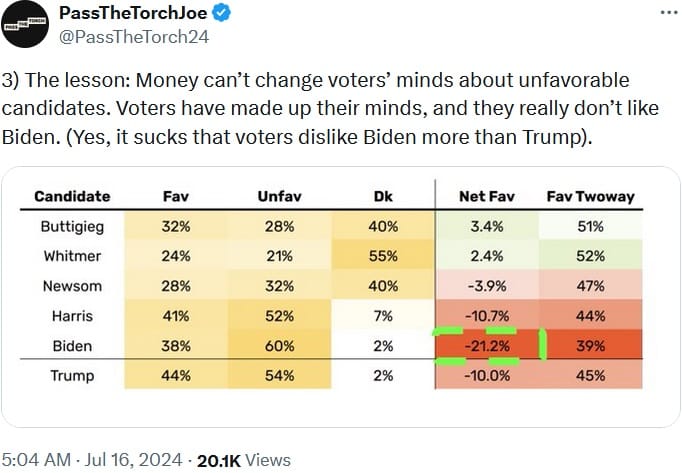Click Harris's -10.7% Net Fav cell
682x473 pixels.
485,316
